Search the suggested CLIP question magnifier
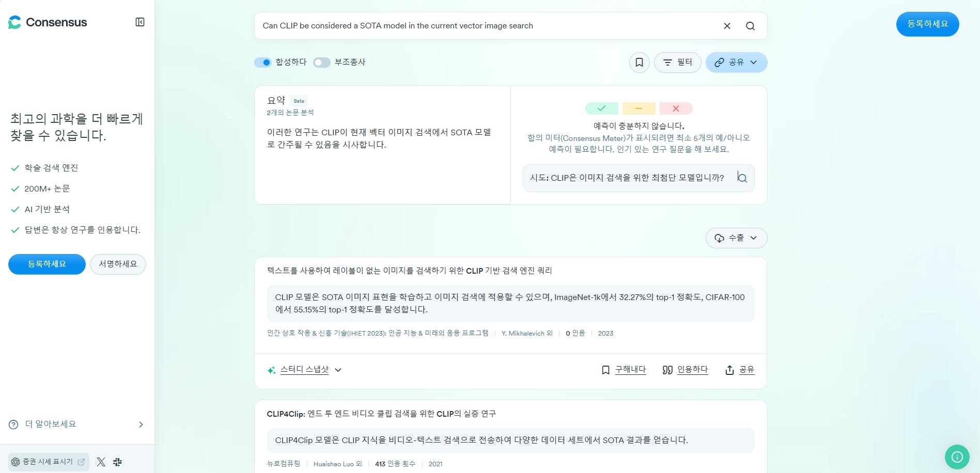Image resolution: width=980 pixels, height=473 pixels. click(742, 178)
